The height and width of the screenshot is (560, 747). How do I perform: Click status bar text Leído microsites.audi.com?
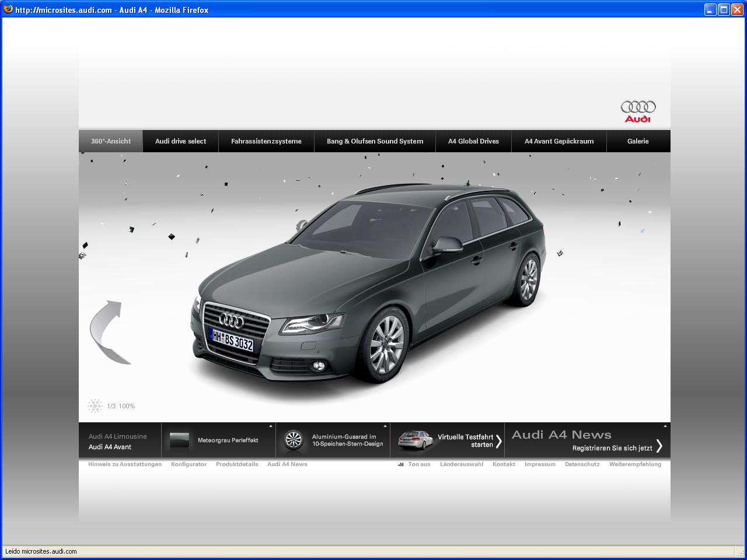pos(41,551)
